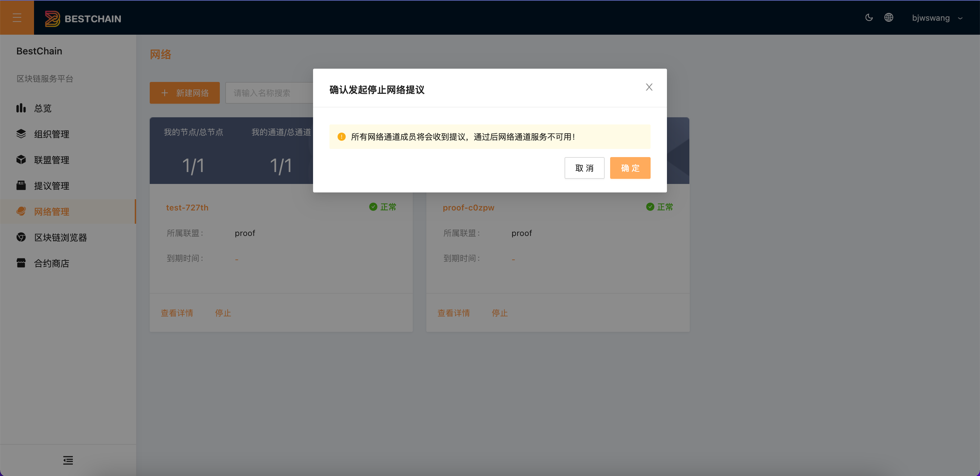Click the 总览 bar chart icon
Screen dimensions: 980x476
(x=21, y=108)
